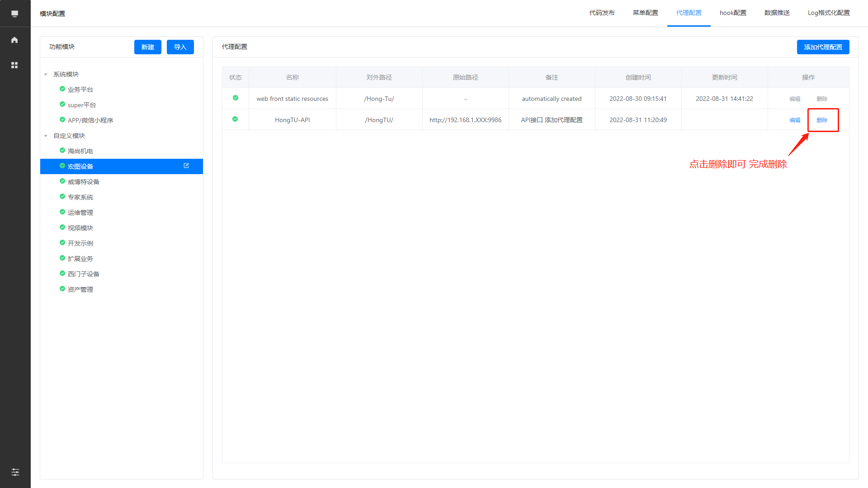Click the sliders settings icon at bottom-left

point(15,472)
